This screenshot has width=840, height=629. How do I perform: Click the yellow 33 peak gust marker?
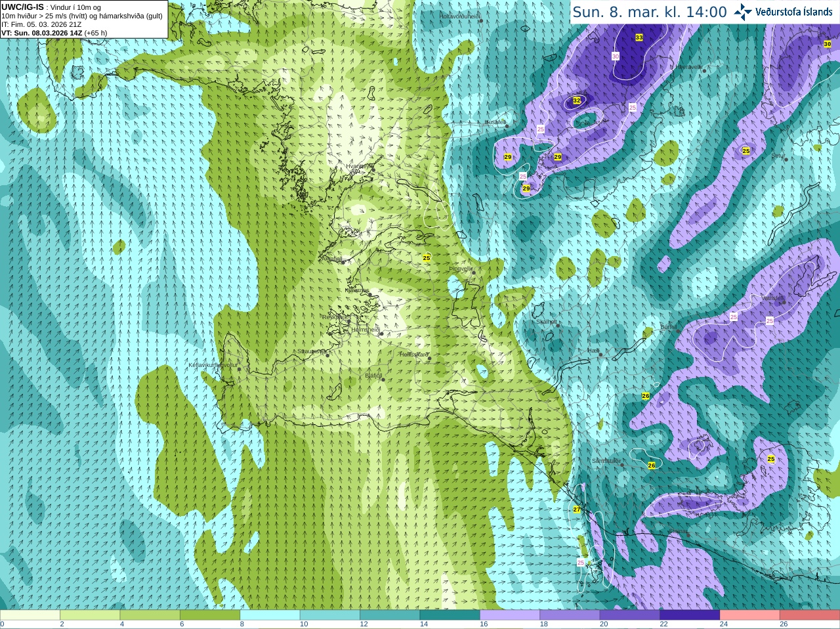(639, 37)
